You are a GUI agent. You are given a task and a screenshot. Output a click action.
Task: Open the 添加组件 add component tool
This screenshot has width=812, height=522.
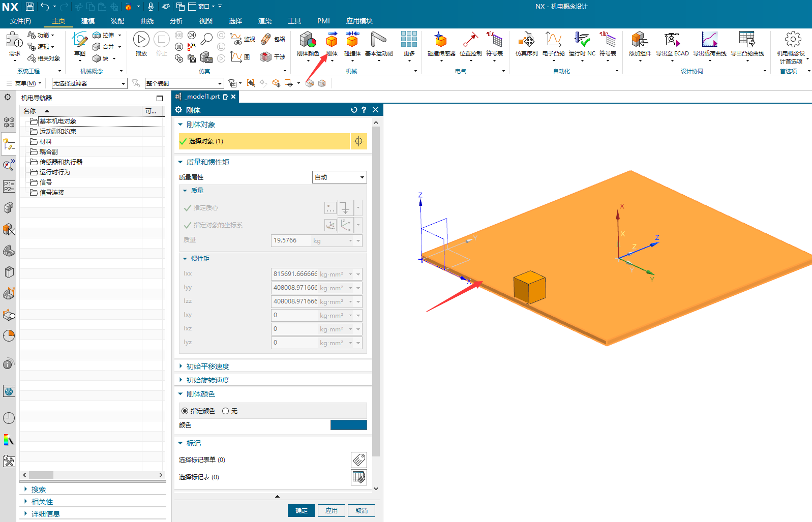tap(640, 41)
